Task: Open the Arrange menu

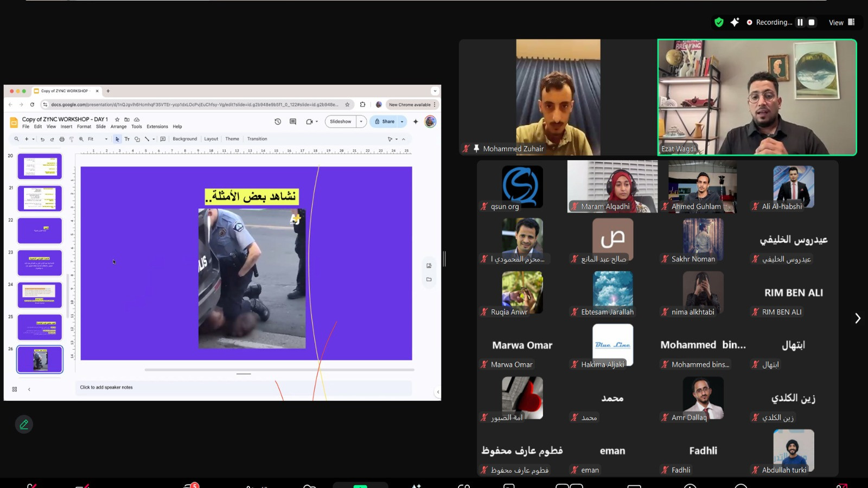Action: tap(118, 127)
